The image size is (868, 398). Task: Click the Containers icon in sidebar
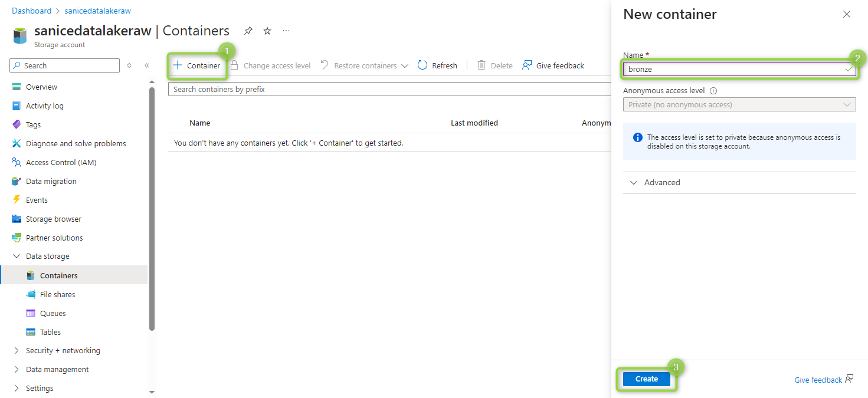click(x=31, y=275)
